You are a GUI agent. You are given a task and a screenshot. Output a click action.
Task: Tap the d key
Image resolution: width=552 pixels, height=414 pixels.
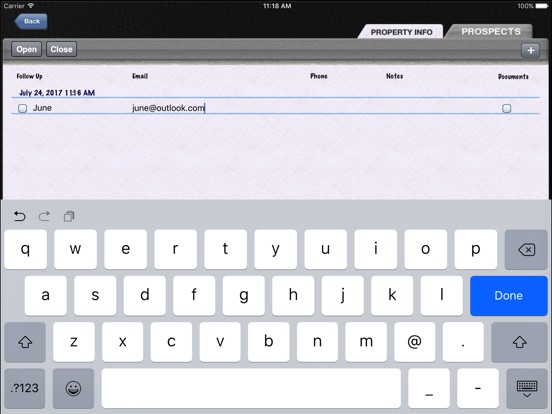[145, 296]
